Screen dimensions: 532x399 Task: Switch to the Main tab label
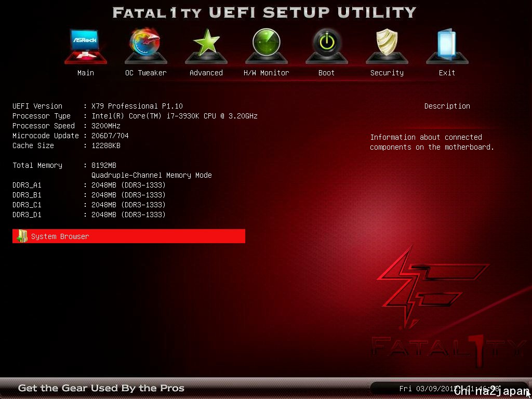tap(86, 73)
